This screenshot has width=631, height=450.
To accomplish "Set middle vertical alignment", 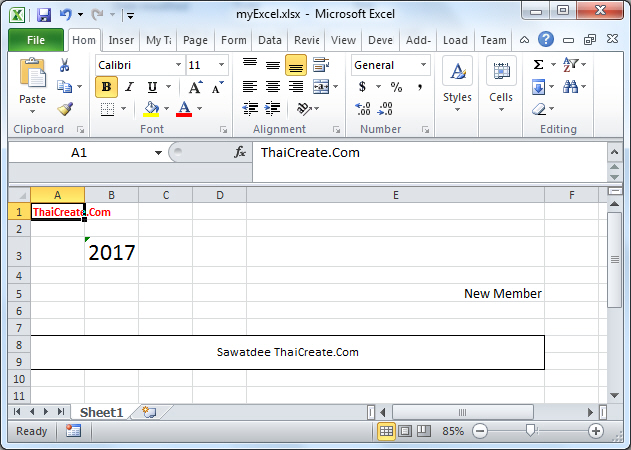I will [273, 64].
